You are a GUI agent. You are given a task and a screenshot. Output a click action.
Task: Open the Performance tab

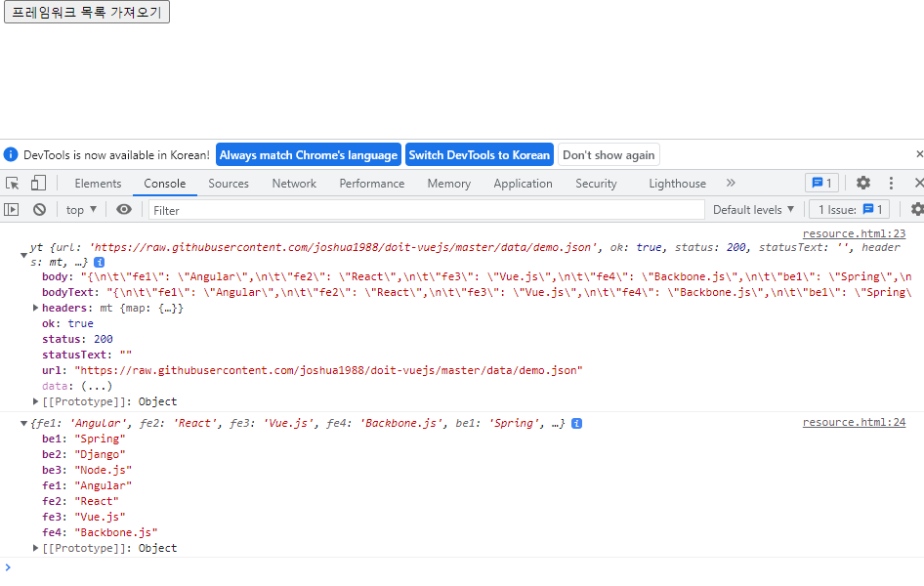(x=372, y=184)
